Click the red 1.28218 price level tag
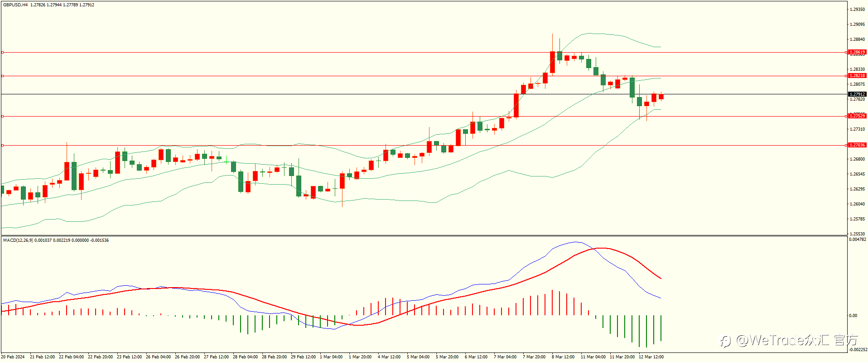This screenshot has height=362, width=868. tap(857, 76)
